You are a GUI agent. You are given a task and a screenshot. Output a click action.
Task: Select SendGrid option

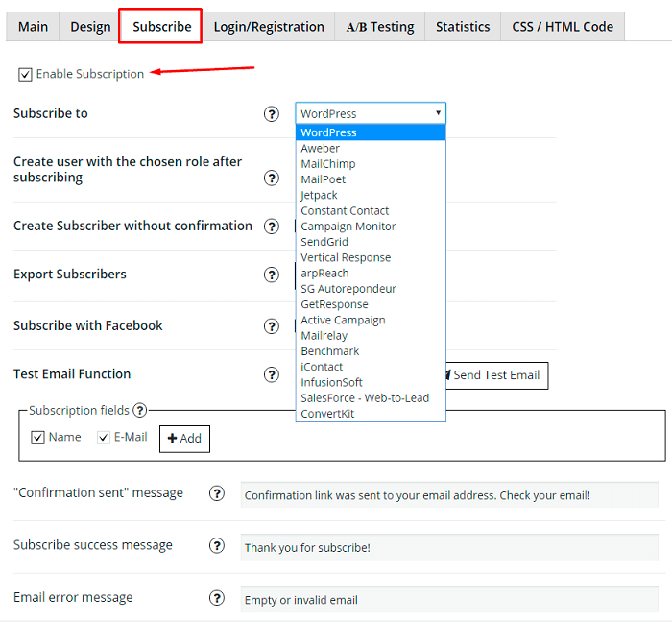(x=371, y=242)
